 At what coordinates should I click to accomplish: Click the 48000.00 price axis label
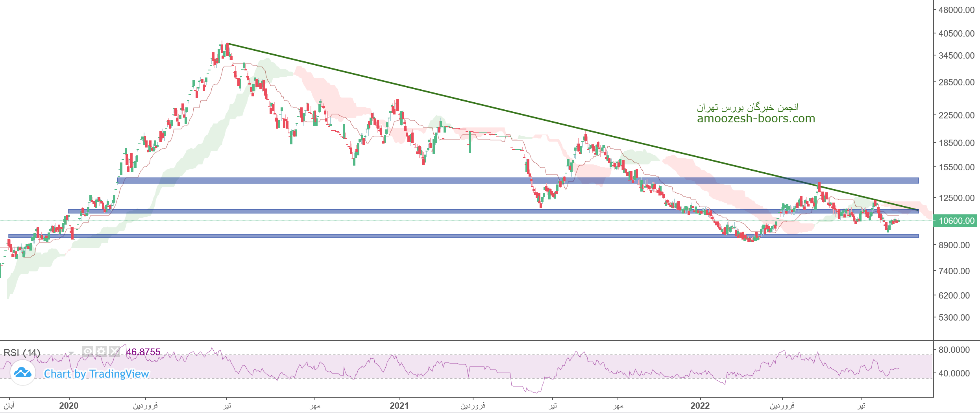[x=956, y=10]
